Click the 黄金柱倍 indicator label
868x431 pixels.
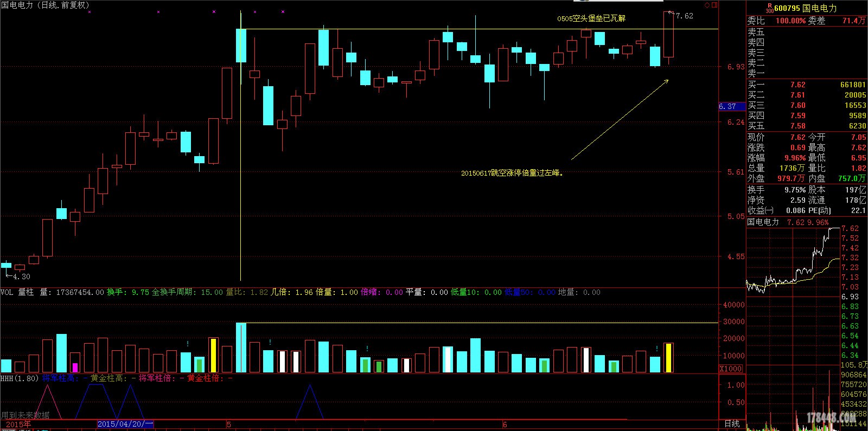205,378
